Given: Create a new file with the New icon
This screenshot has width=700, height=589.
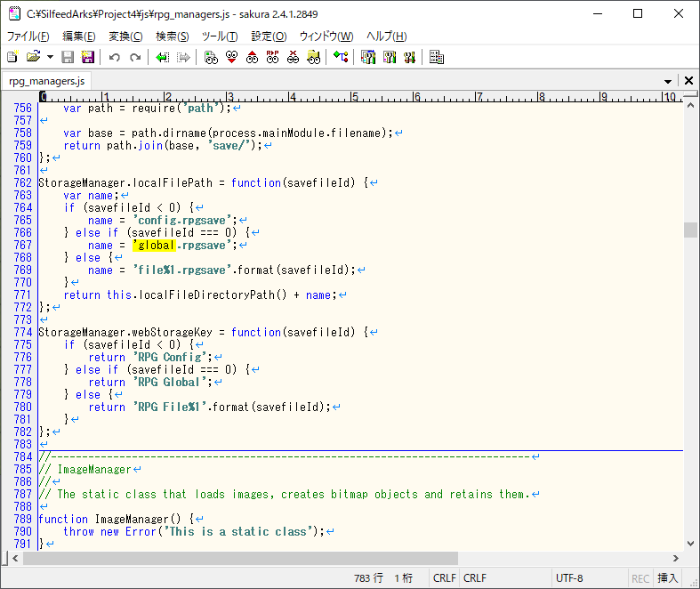Looking at the screenshot, I should pyautogui.click(x=13, y=57).
